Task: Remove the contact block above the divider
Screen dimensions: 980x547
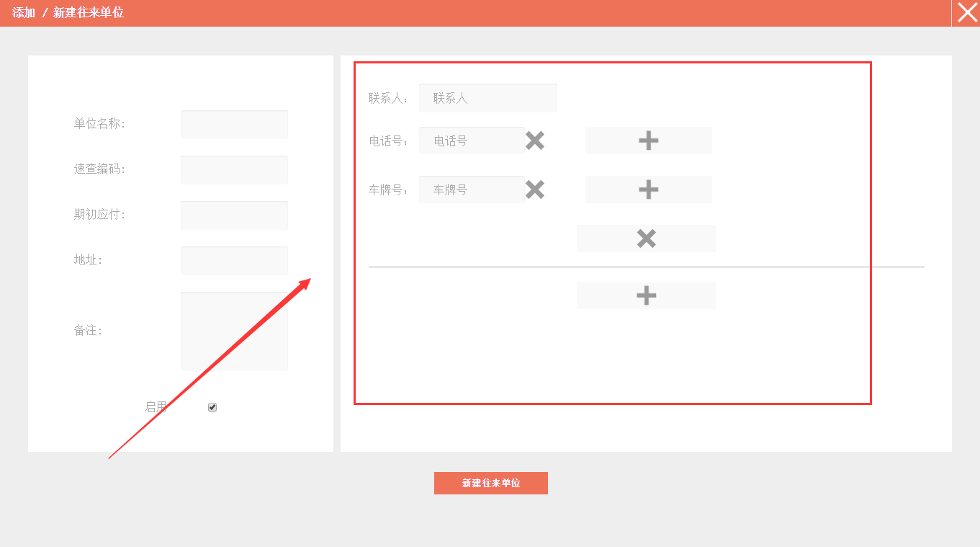Action: coord(646,239)
